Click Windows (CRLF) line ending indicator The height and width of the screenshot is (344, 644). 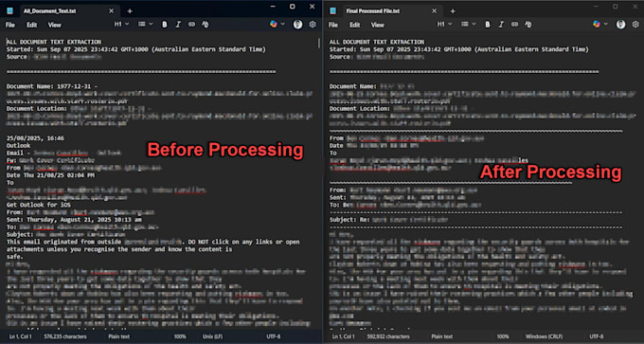point(544,336)
